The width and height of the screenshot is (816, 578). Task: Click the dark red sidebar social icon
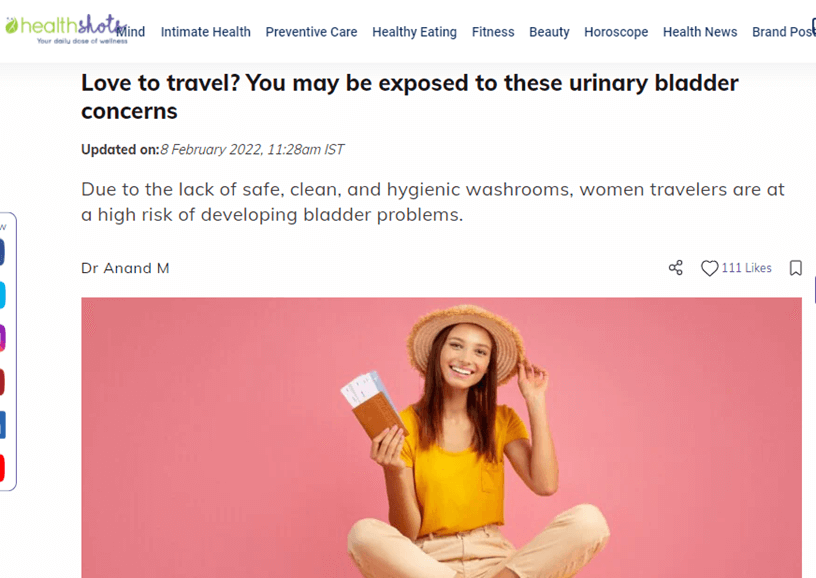(2, 382)
